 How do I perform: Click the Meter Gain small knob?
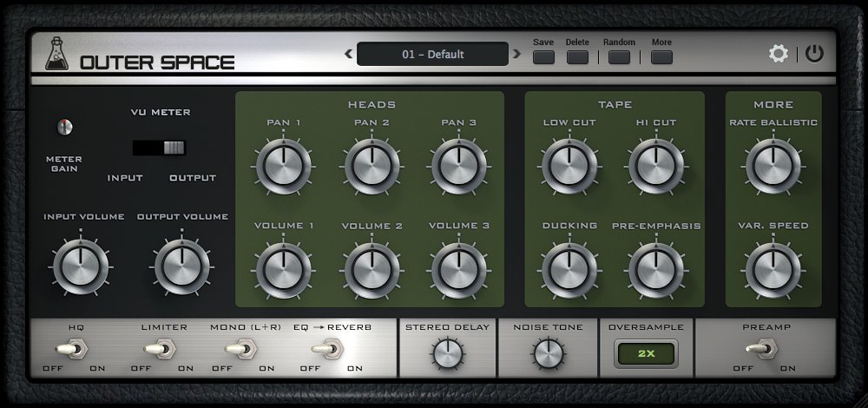[x=65, y=127]
